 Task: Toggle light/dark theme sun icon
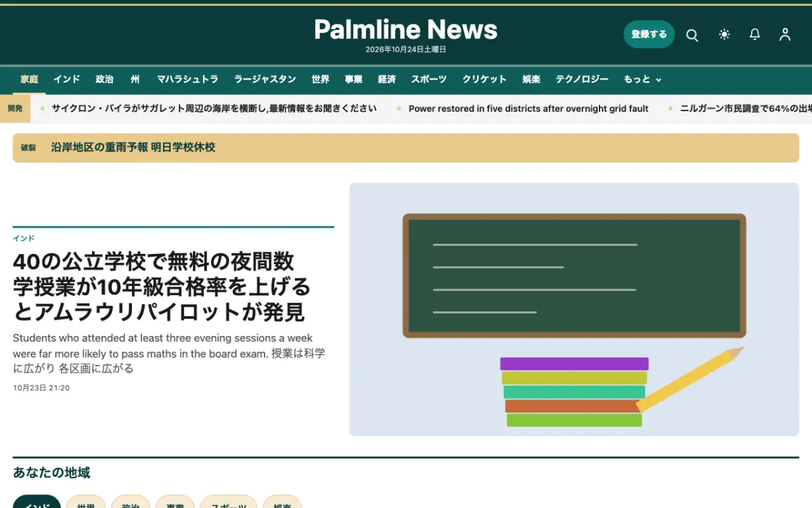pyautogui.click(x=725, y=35)
